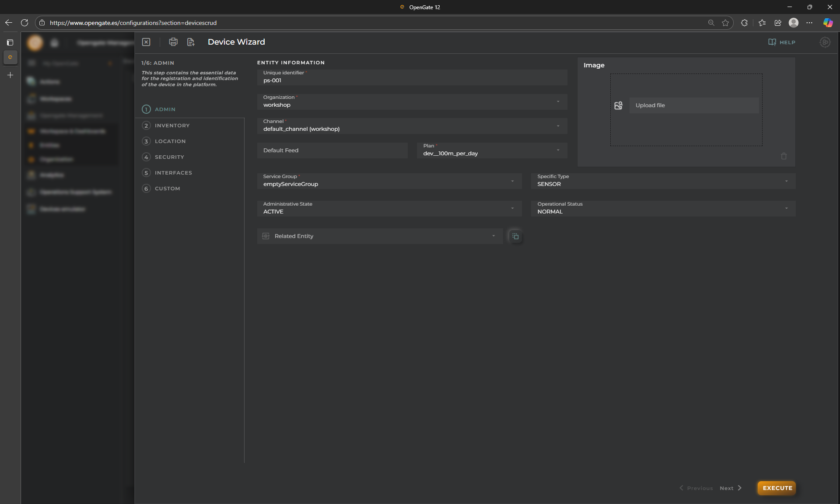This screenshot has width=840, height=504.
Task: Open the Channel dropdown
Action: point(558,126)
